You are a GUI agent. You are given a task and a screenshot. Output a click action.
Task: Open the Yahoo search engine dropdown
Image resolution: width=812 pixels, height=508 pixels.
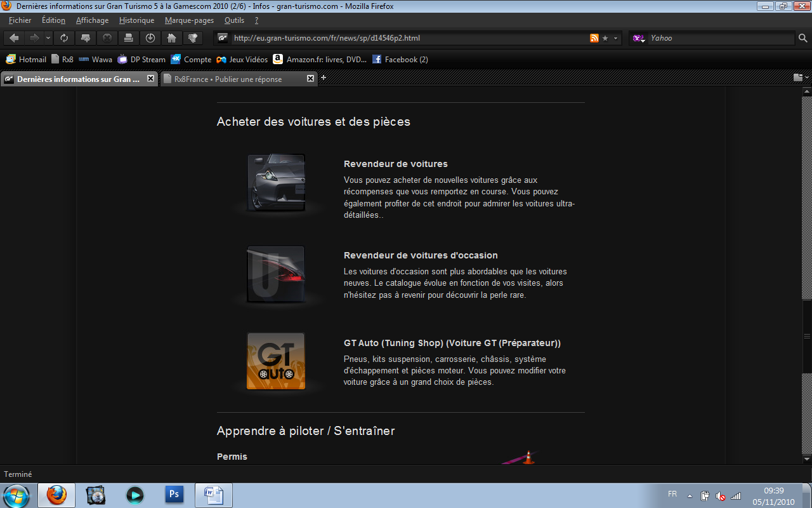(639, 38)
